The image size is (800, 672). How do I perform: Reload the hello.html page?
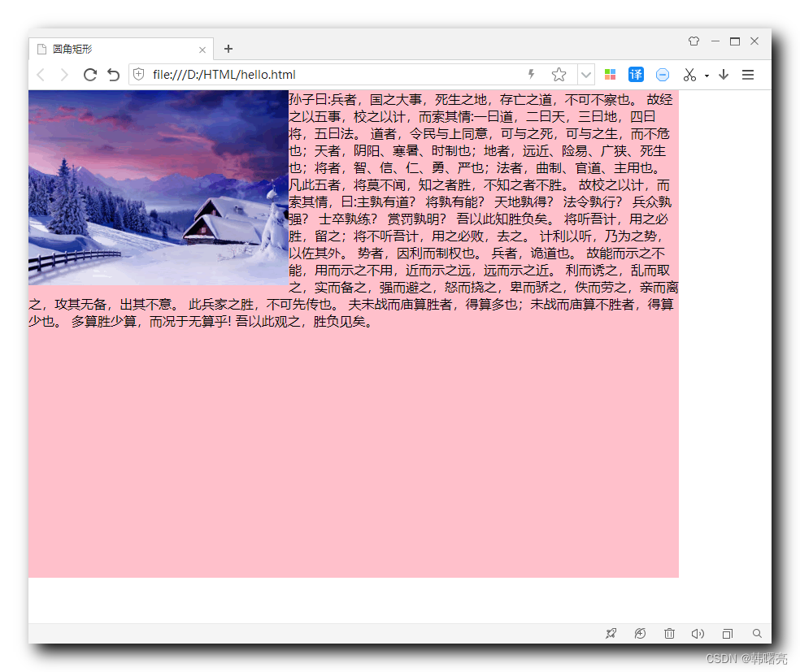tap(89, 74)
